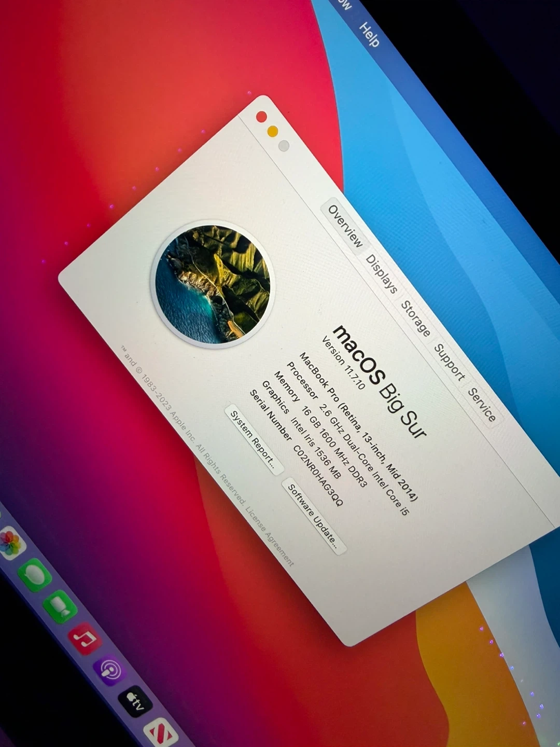
Task: Launch the Music app in dock
Action: (85, 639)
